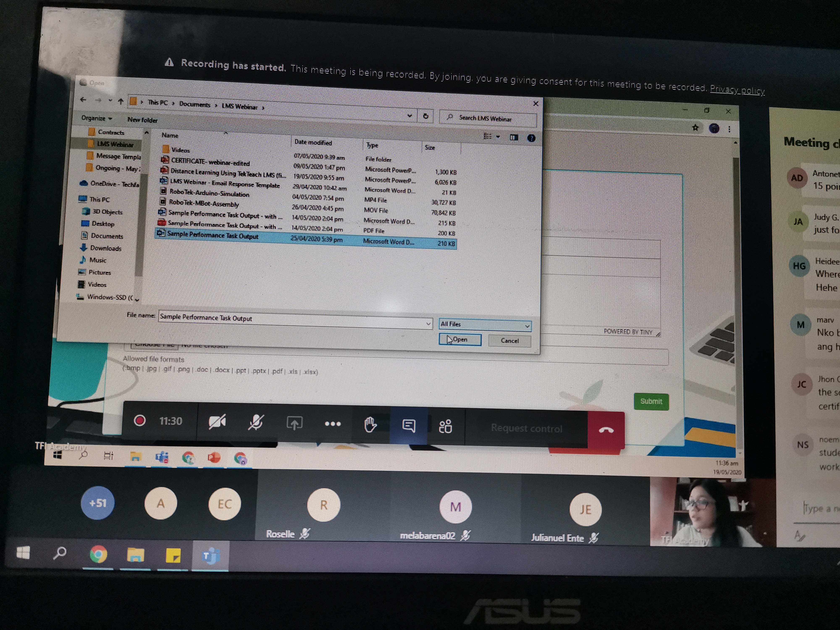This screenshot has width=840, height=630.
Task: Open Chrome from the laptop taskbar
Action: [x=98, y=555]
